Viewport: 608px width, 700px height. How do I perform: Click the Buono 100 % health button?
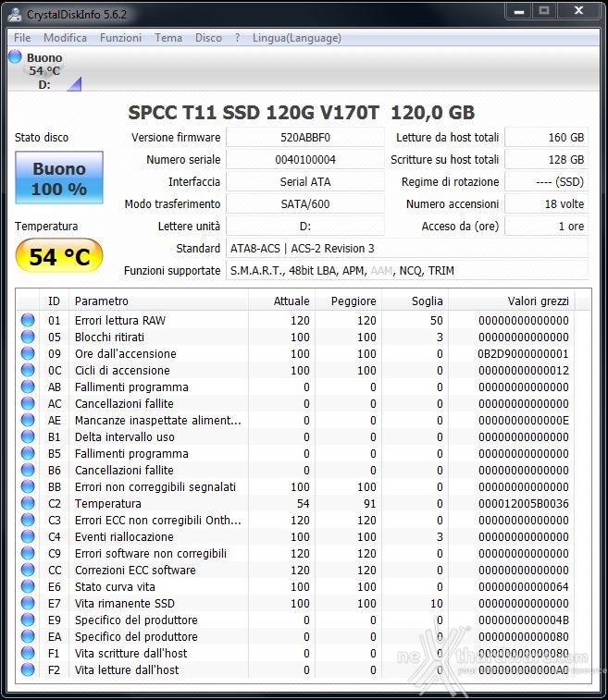(x=59, y=178)
